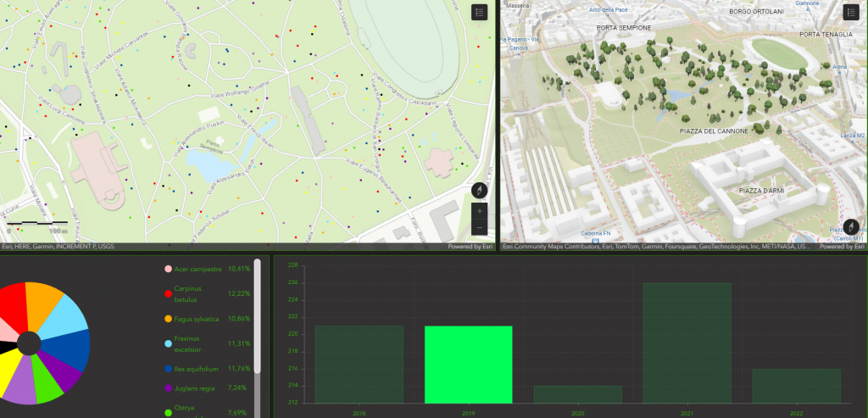
Task: Click the orange Fagus sylvatica legend dot
Action: (168, 319)
